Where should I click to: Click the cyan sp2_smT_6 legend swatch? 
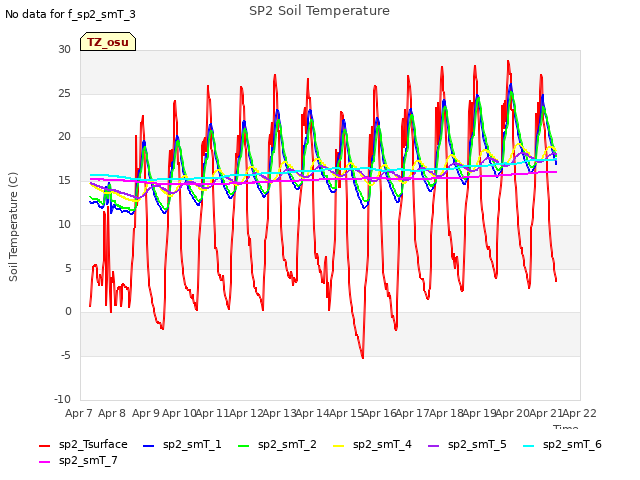pyautogui.click(x=528, y=446)
